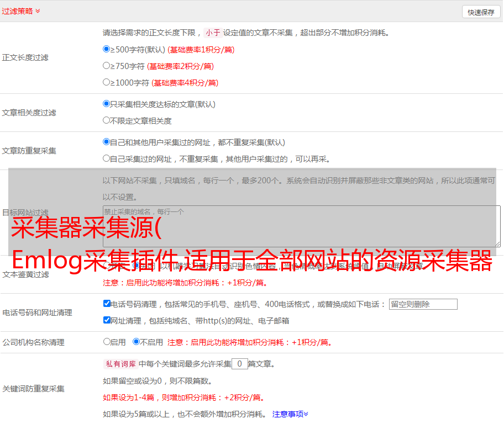Image resolution: width=504 pixels, height=424 pixels.
Task: Choose the ≥750字符 length filter
Action: [x=106, y=66]
